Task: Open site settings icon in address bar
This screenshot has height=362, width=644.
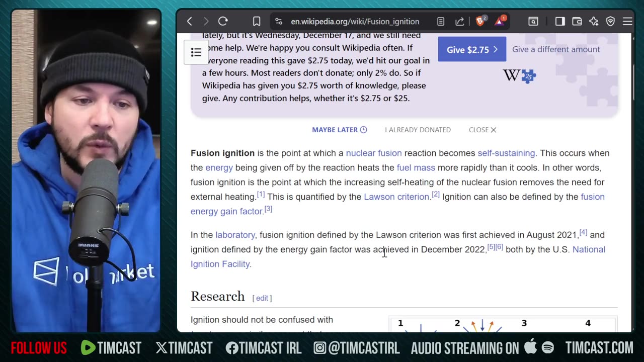Action: point(279,22)
